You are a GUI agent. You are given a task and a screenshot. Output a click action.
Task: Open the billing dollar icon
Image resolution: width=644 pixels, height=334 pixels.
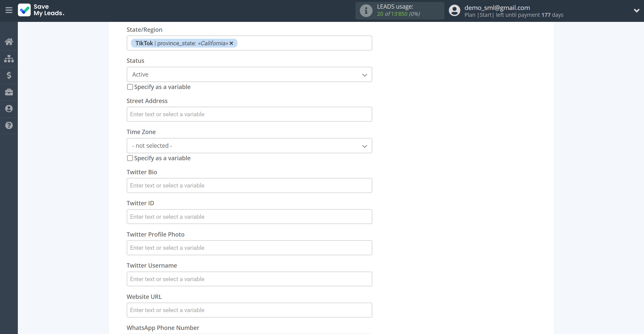pyautogui.click(x=9, y=75)
